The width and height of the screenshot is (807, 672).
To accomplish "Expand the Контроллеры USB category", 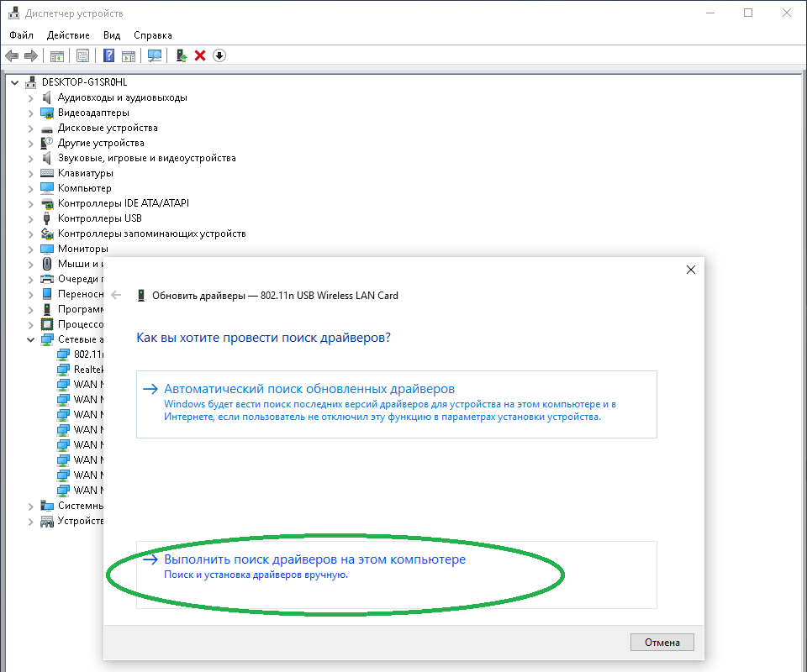I will click(x=30, y=219).
